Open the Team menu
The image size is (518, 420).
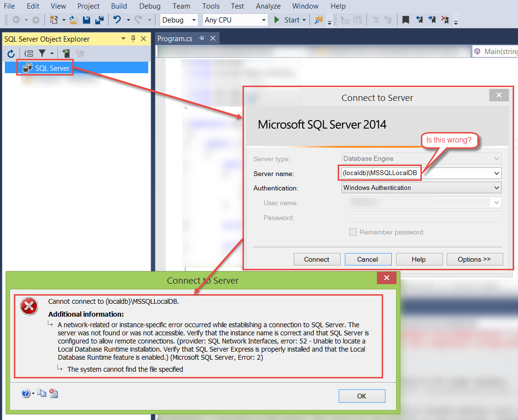click(181, 6)
